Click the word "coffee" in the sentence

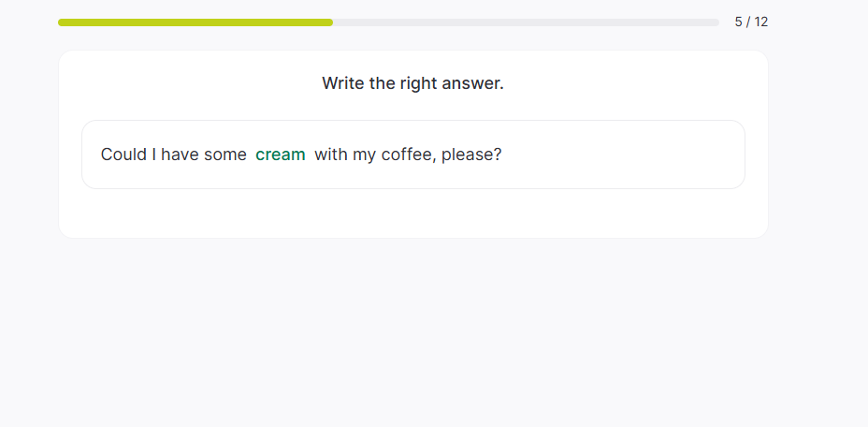(407, 155)
